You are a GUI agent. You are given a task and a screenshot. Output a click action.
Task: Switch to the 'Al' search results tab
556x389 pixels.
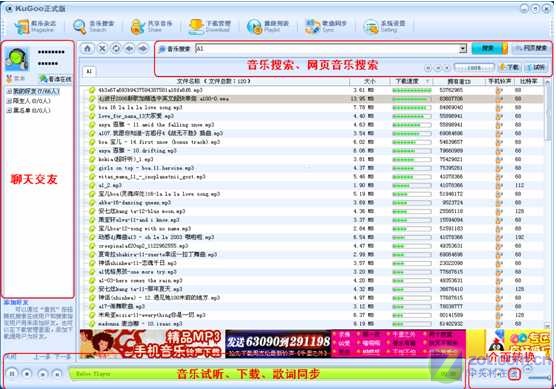89,71
